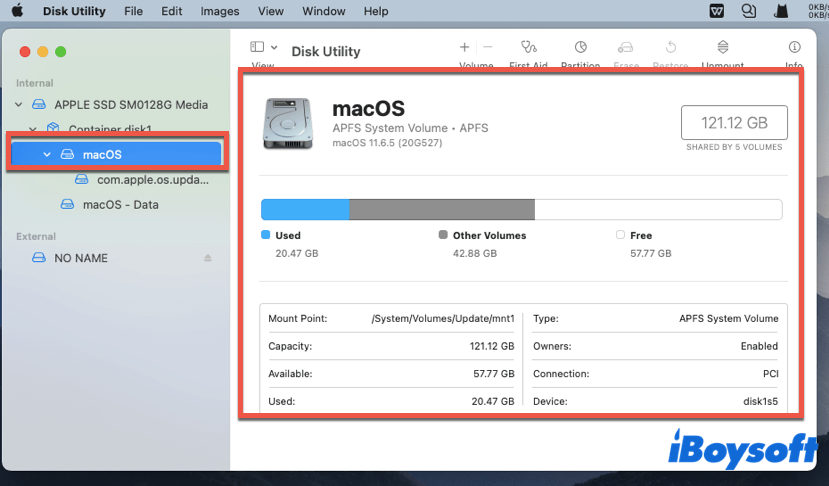This screenshot has height=486, width=829.
Task: Collapse the Container disk1 disclosure arrow
Action: pos(33,129)
